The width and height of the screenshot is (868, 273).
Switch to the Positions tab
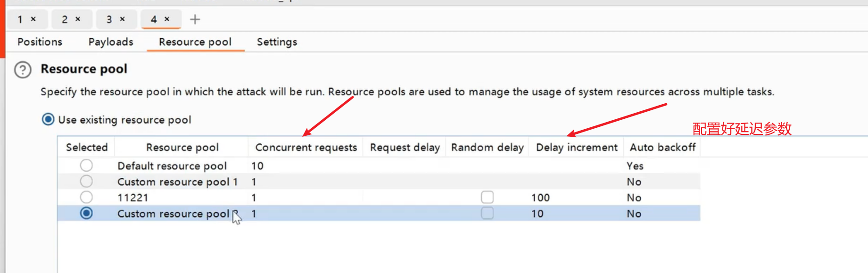(x=40, y=42)
